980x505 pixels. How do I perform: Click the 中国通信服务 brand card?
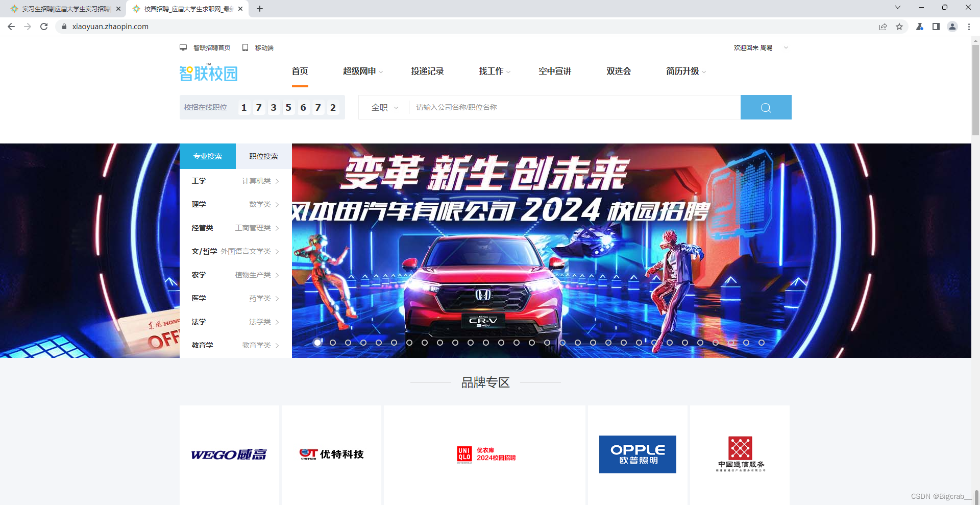pos(740,454)
